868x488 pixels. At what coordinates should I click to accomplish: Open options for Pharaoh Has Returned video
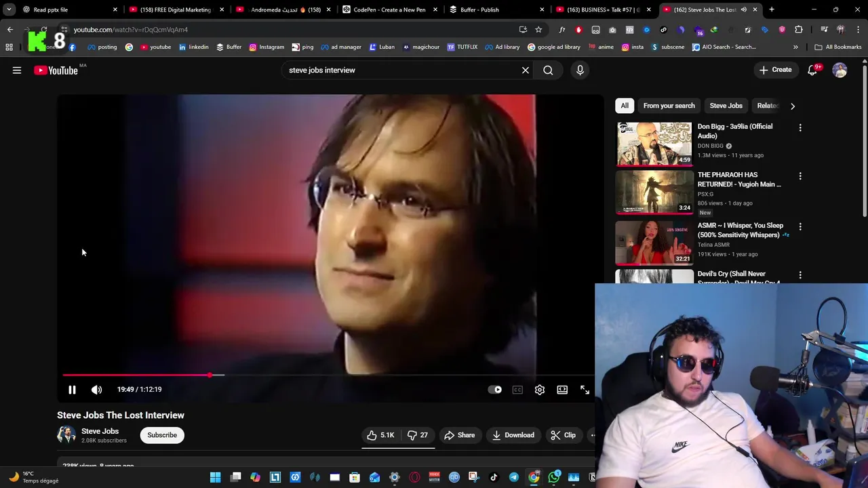tap(800, 176)
